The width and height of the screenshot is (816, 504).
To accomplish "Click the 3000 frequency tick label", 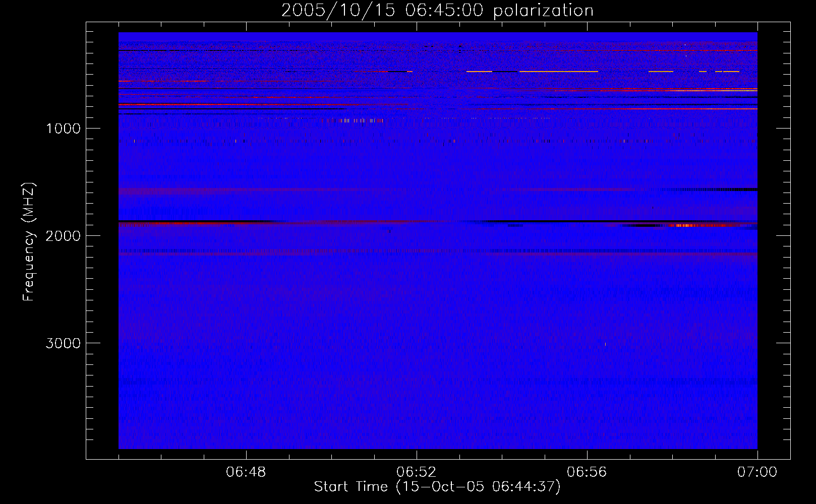I will pos(63,343).
